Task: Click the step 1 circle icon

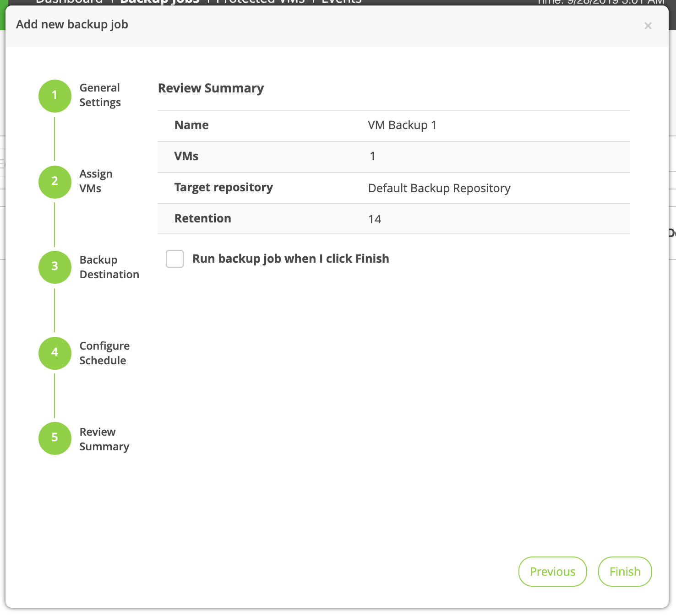Action: coord(55,96)
